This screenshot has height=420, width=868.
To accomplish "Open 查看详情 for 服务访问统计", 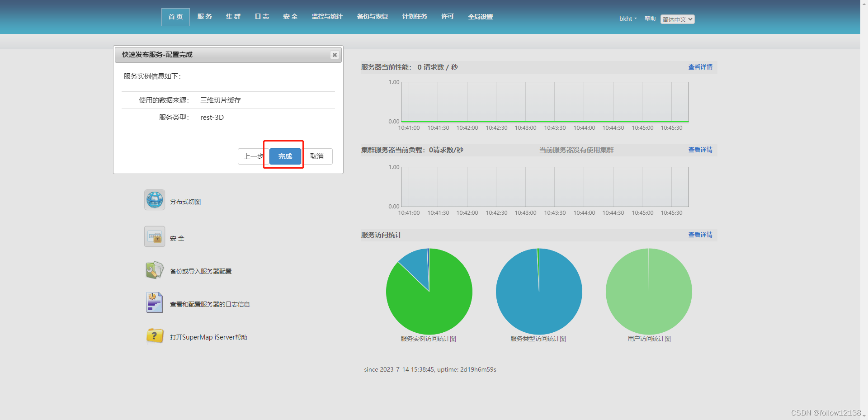I will point(700,235).
